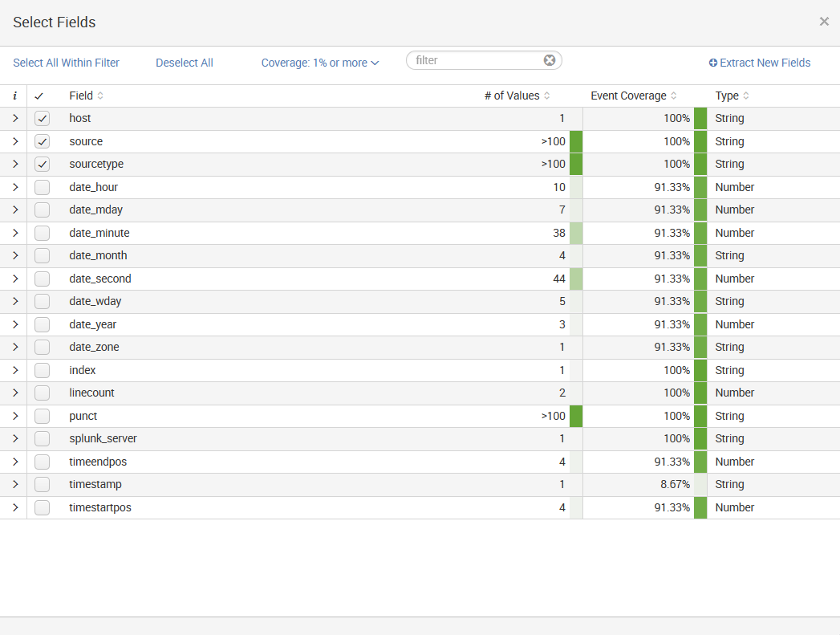
Task: Click Extract New Fields link
Action: point(759,63)
